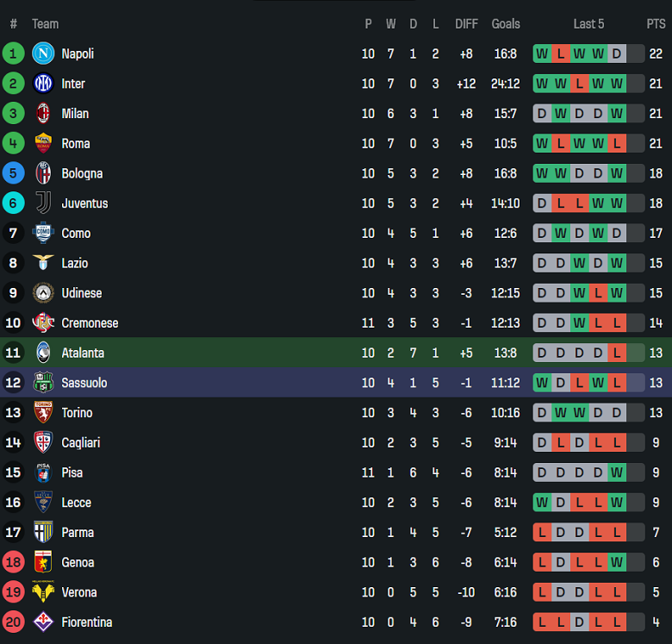Open the Cremonese team name link
Screen dimensions: 672x644
coord(90,322)
